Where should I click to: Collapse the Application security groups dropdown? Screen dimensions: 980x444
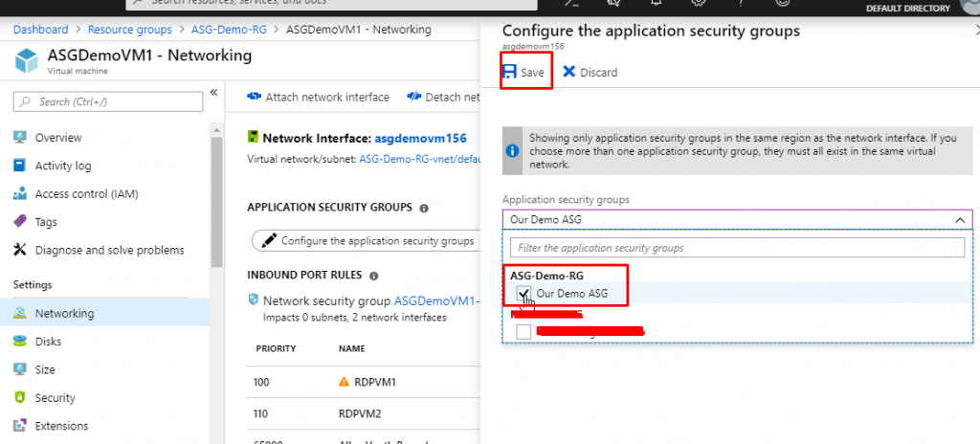(x=960, y=219)
